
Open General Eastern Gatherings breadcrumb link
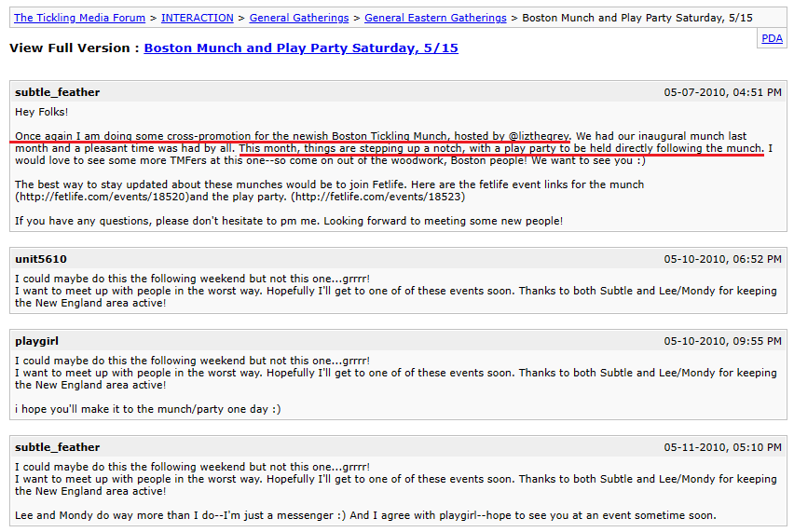click(x=435, y=18)
